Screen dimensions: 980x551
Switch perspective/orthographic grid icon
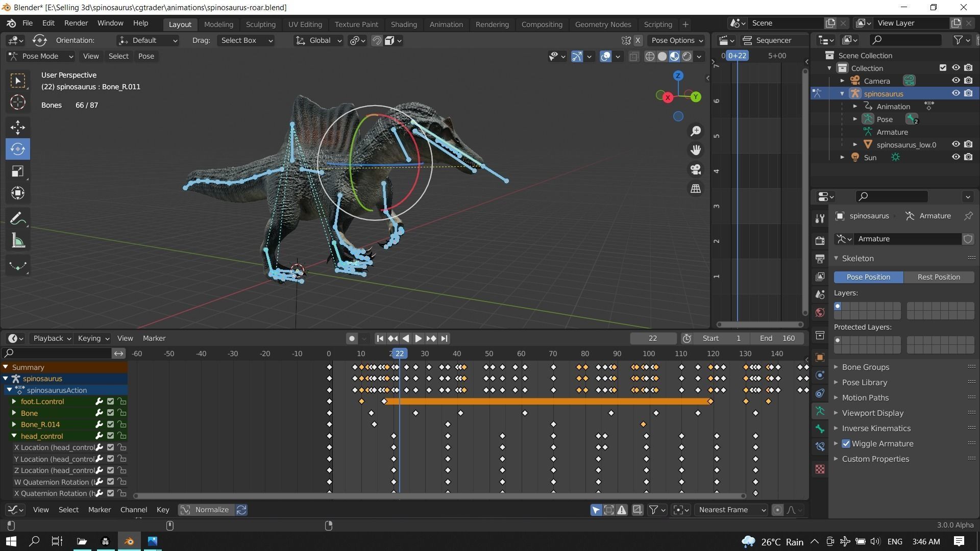[696, 189]
